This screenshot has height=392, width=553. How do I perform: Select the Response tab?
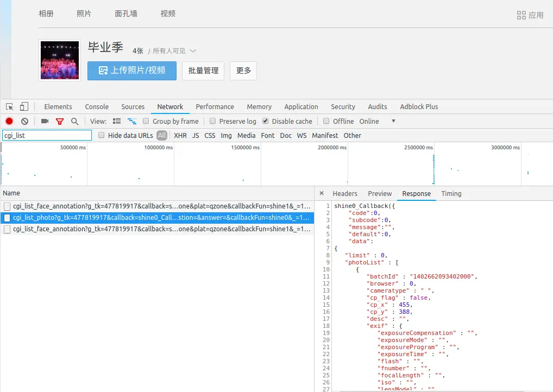click(417, 193)
